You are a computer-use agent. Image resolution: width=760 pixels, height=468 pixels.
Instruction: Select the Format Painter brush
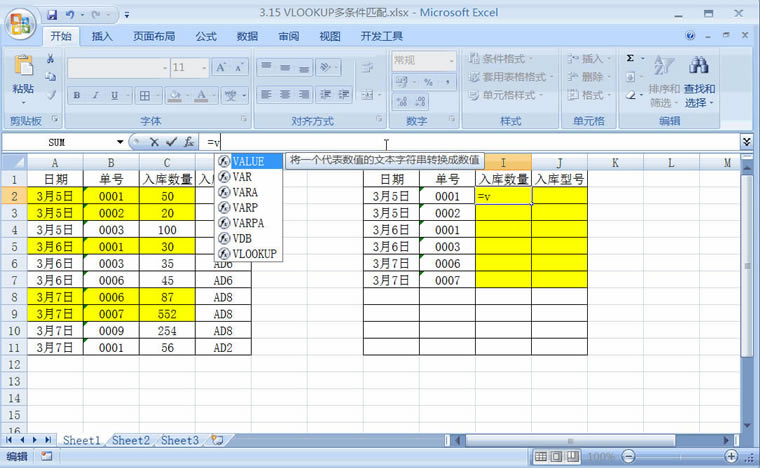coord(50,95)
